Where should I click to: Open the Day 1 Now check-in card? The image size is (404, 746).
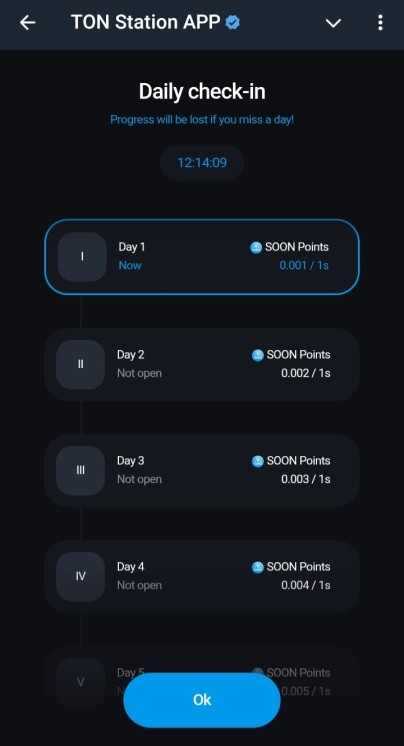202,257
